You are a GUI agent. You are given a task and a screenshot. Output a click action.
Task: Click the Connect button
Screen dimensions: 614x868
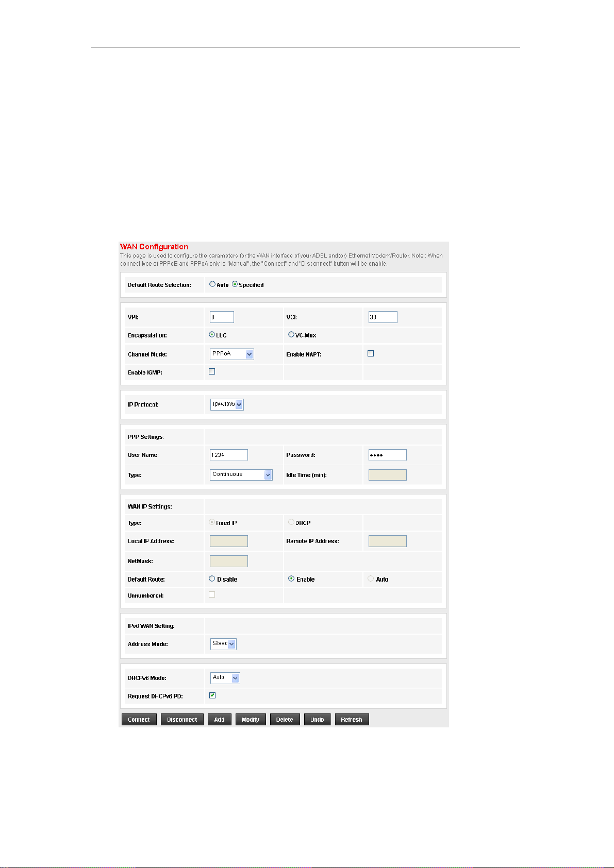(x=139, y=720)
